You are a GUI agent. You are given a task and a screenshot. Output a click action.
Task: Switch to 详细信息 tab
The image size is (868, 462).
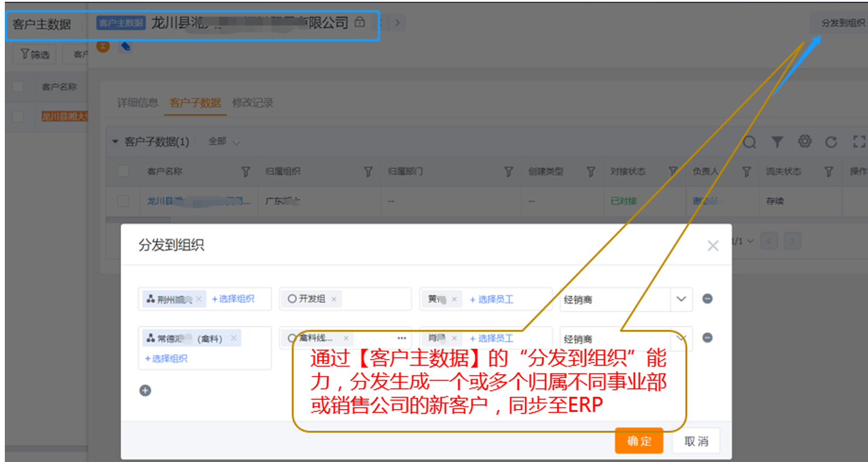[x=137, y=103]
